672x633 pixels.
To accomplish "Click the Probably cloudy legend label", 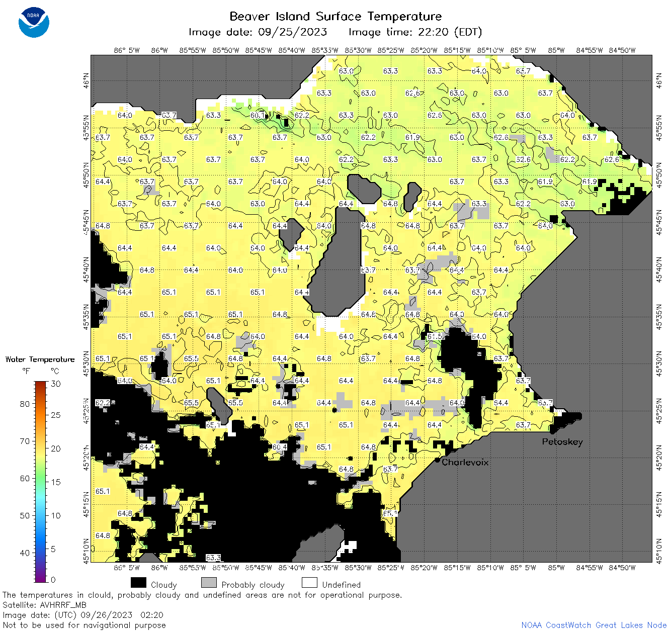I will click(253, 585).
